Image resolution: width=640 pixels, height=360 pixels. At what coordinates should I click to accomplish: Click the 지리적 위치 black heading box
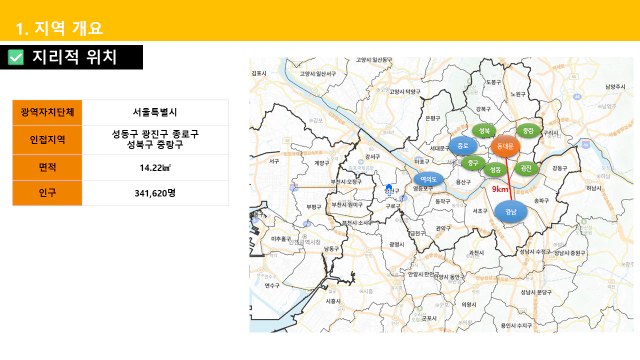[x=71, y=57]
